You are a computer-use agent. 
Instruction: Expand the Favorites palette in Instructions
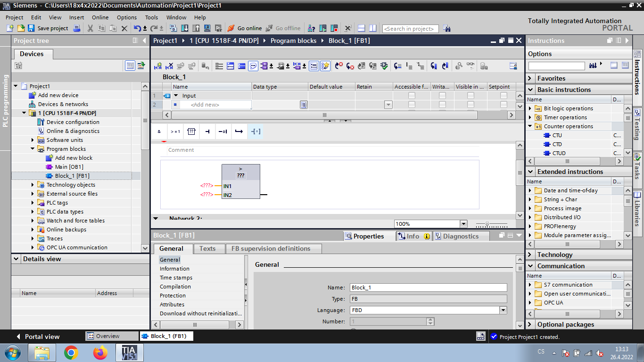coord(530,78)
